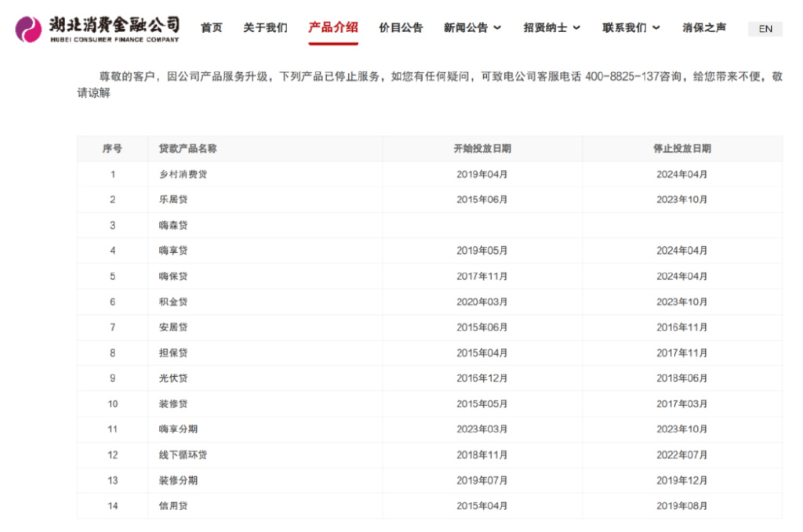Go to 关于我们 menu item
Image resolution: width=803 pixels, height=532 pixels.
click(x=265, y=27)
